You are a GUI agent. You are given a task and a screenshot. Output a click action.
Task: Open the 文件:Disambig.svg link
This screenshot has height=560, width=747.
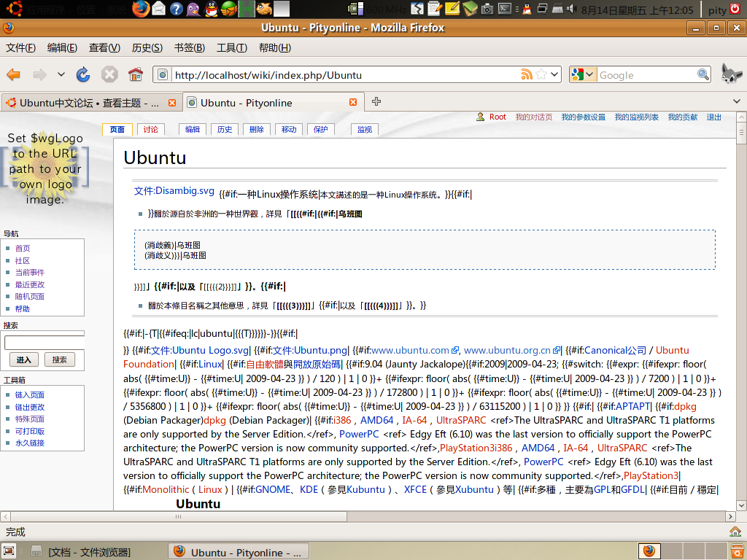(174, 190)
